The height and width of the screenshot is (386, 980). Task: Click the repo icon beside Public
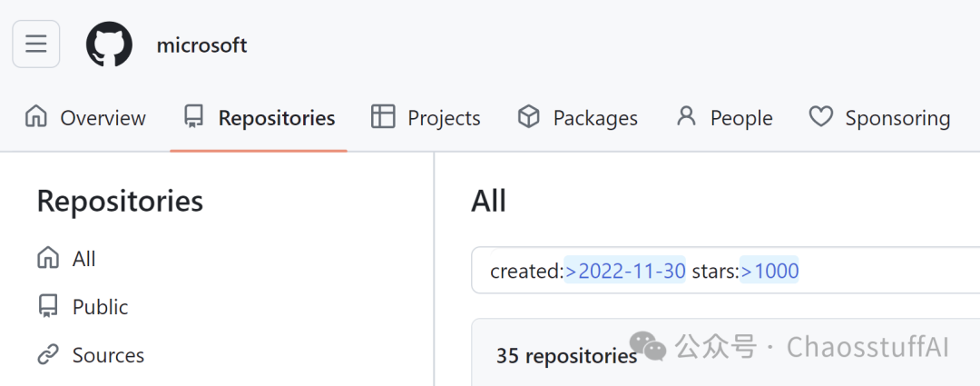pos(48,307)
